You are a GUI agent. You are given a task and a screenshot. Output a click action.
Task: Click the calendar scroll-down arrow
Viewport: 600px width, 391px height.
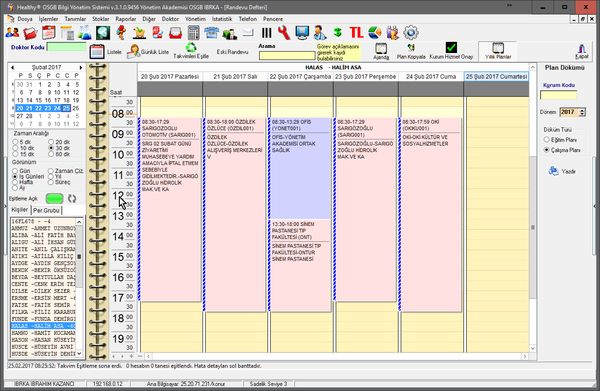[533, 348]
